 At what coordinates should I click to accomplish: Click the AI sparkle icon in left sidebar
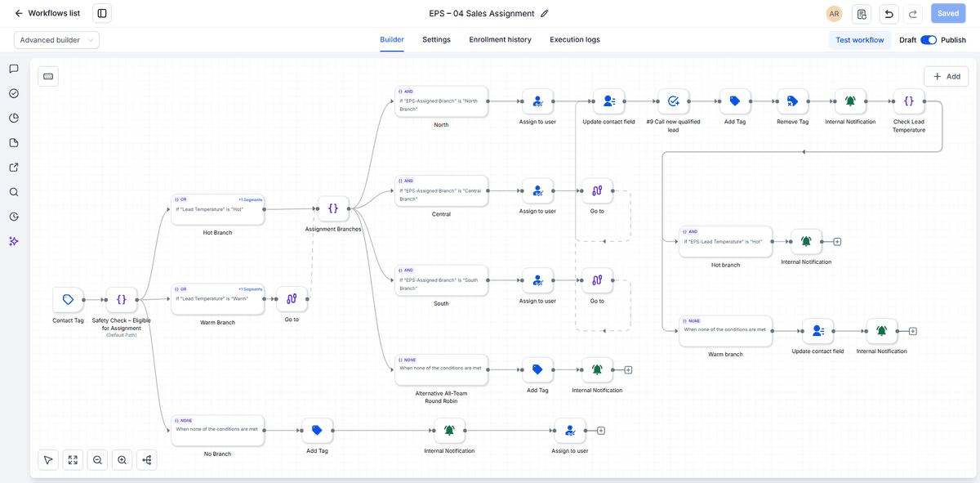tap(14, 241)
